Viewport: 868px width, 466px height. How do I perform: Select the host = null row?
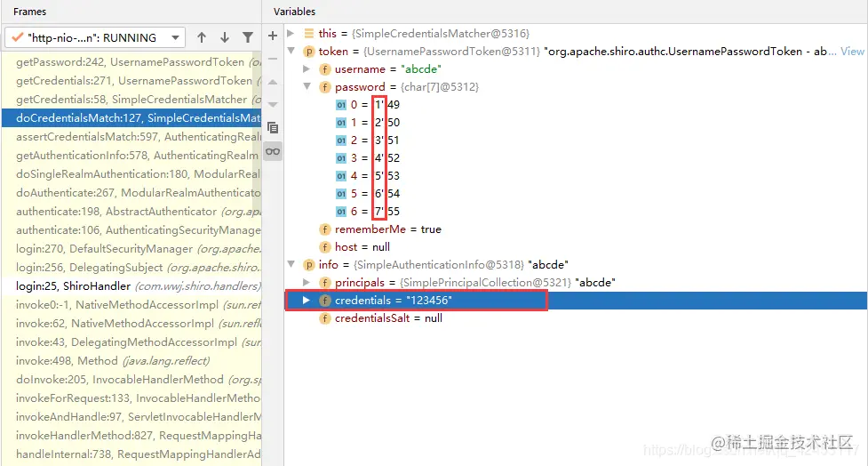[x=576, y=247]
